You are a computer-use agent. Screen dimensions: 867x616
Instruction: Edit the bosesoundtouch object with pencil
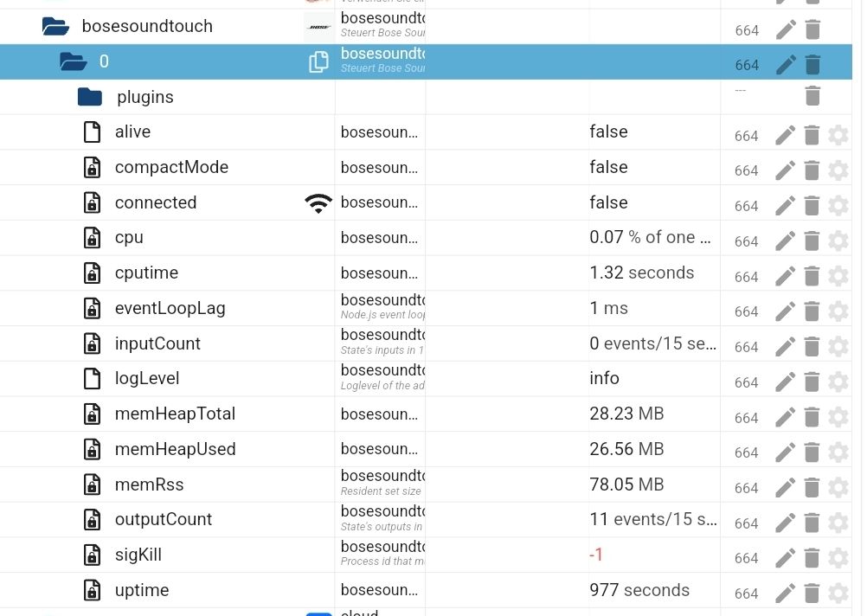[786, 30]
